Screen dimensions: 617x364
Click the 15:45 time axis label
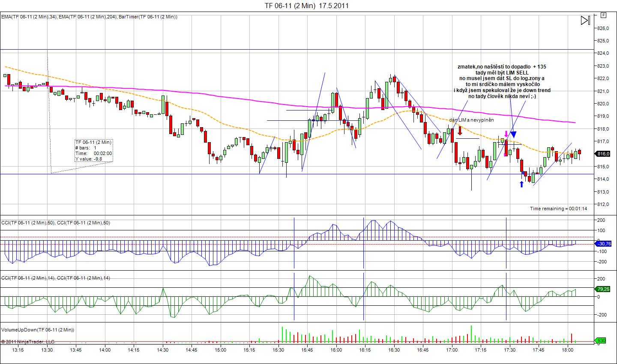(307, 350)
